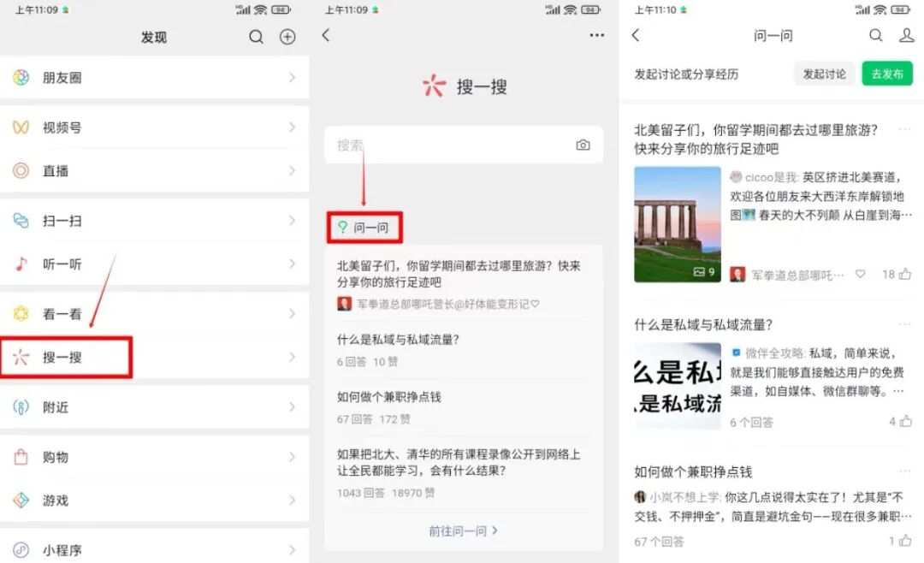Tap the Mini Programs icon
Image resolution: width=924 pixels, height=563 pixels.
point(21,550)
